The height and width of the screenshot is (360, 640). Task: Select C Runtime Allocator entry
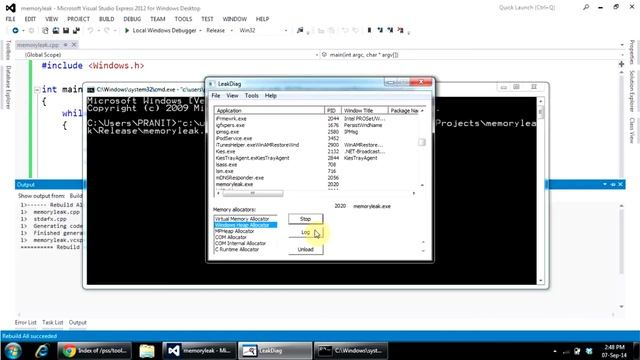click(x=245, y=249)
